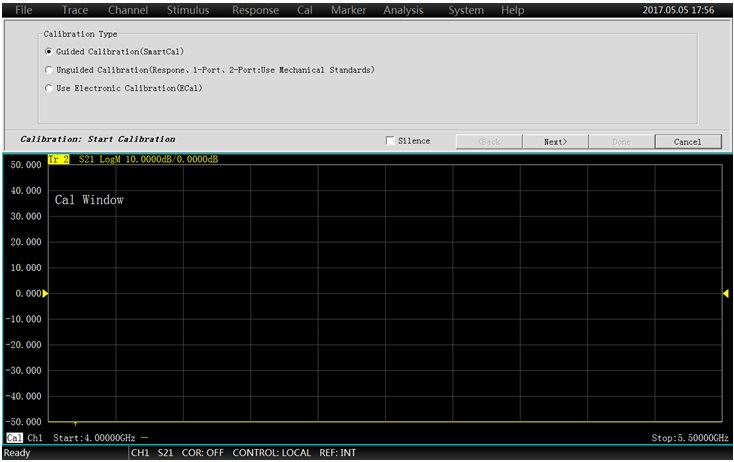
Task: Cancel the calibration wizard
Action: pos(687,142)
